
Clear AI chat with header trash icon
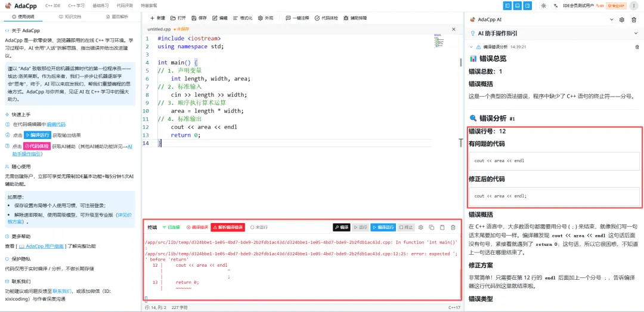tap(634, 19)
